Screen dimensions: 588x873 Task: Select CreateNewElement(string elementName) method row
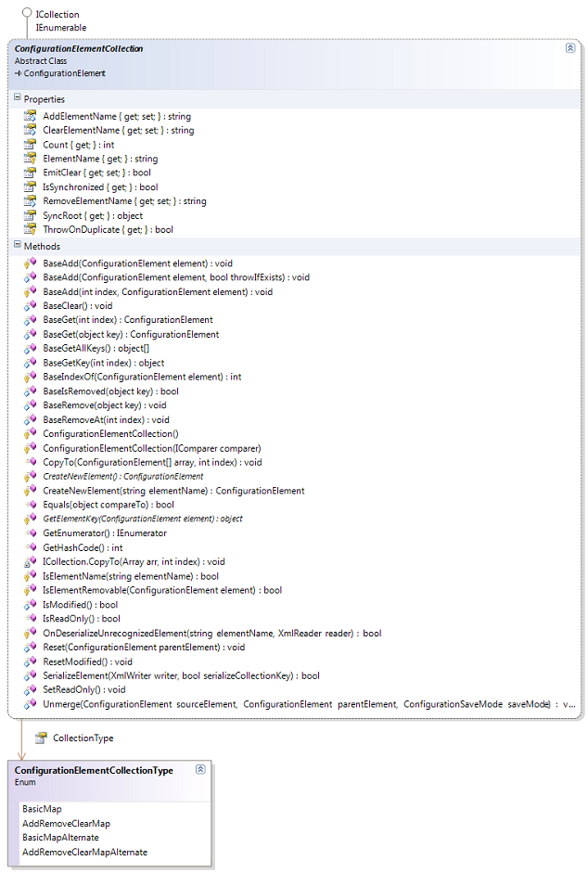click(x=173, y=491)
